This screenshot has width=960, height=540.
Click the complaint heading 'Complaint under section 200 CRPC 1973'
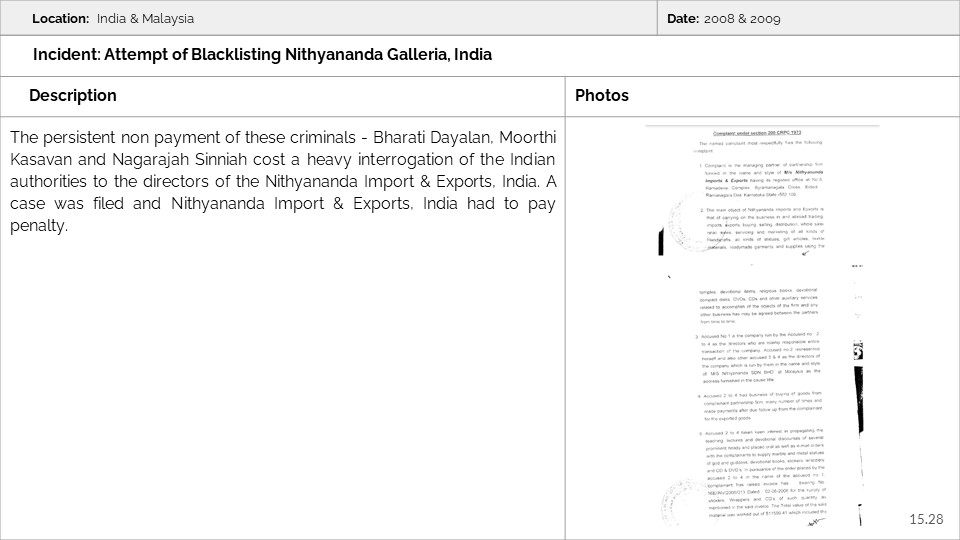[x=757, y=133]
